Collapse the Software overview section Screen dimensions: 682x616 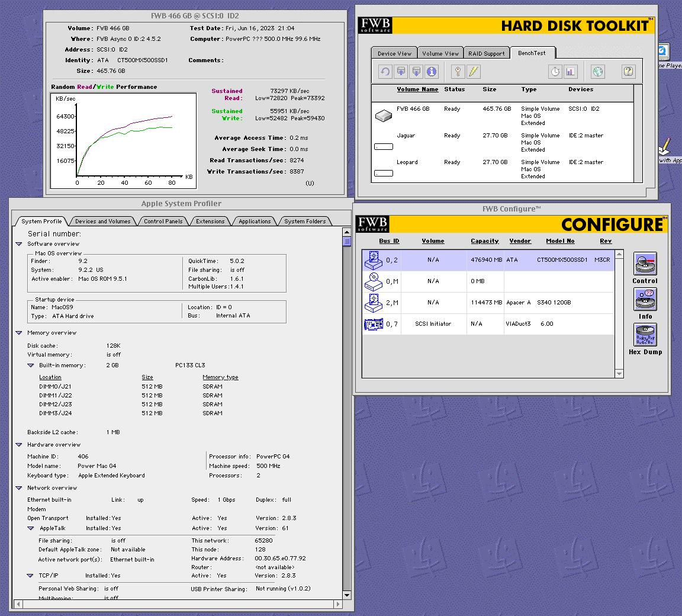19,244
